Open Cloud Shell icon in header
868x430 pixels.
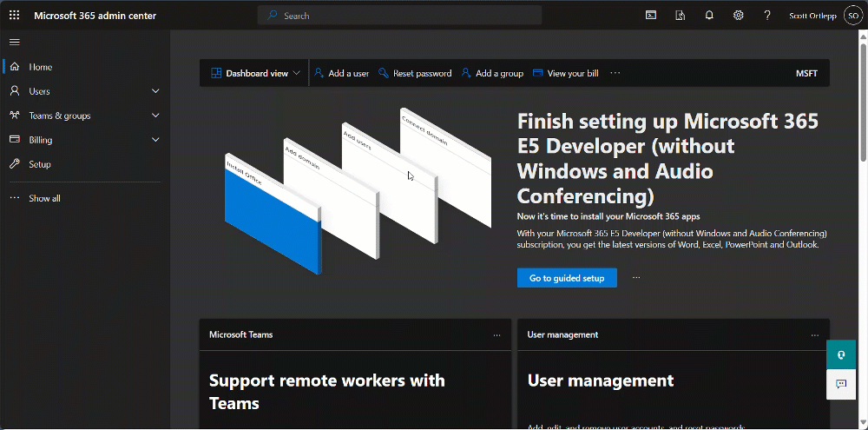tap(652, 16)
